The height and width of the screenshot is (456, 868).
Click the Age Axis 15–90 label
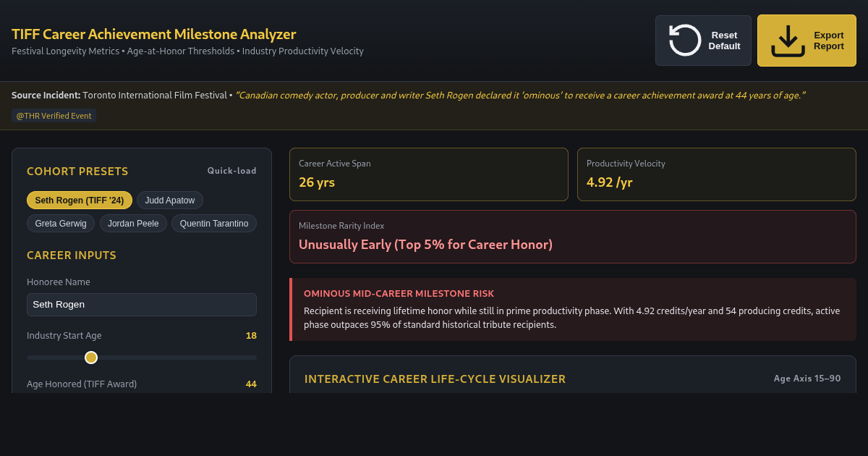(807, 379)
